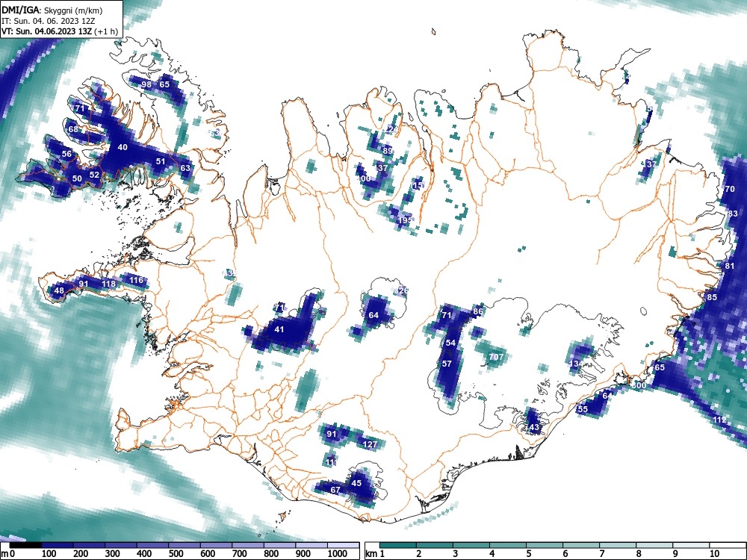Click the visibility value 85 on the east coast
Viewport: 747px width, 560px height.
pyautogui.click(x=712, y=298)
